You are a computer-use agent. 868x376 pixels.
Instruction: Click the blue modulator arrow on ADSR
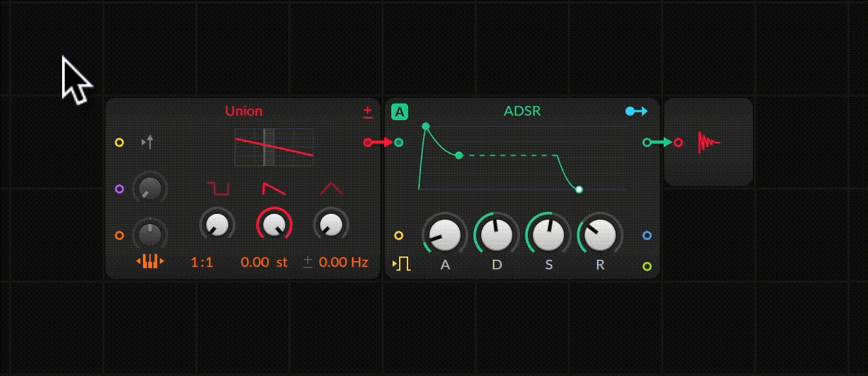click(x=636, y=111)
